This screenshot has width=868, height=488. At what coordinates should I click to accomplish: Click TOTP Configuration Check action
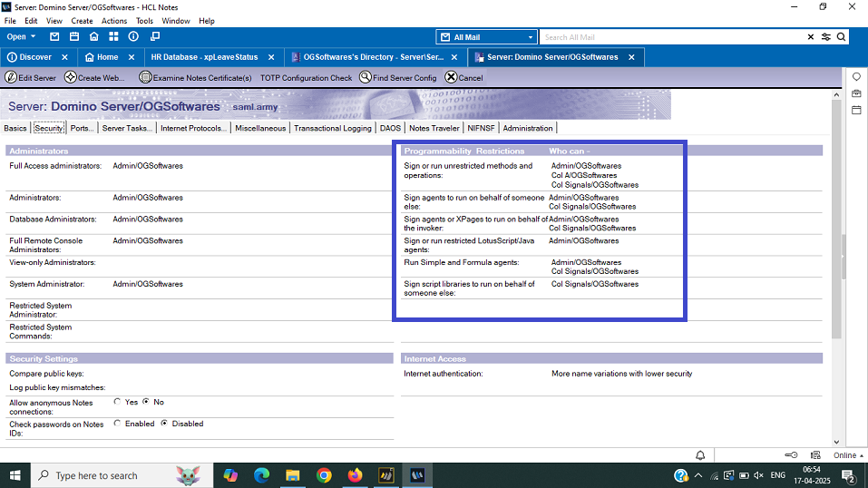click(x=307, y=78)
